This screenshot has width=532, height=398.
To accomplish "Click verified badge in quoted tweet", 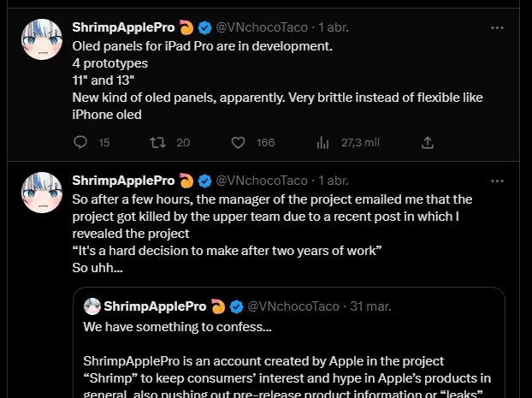I will pos(236,306).
